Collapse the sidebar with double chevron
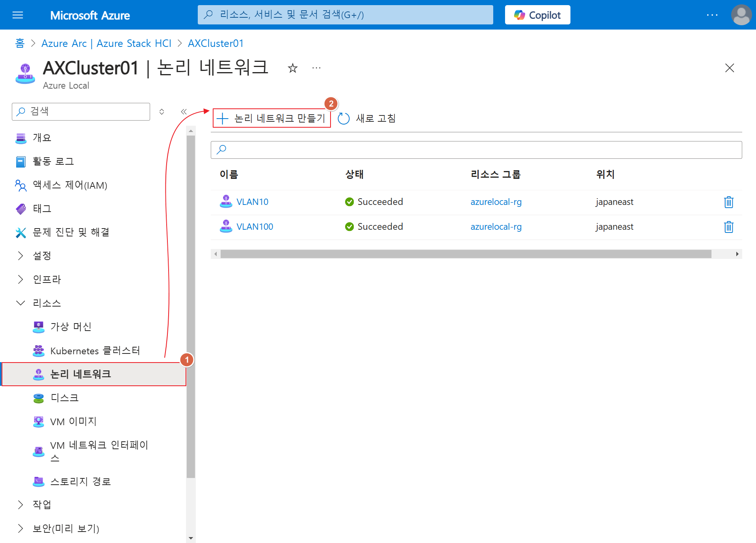Viewport: 756px width, 543px height. point(184,112)
